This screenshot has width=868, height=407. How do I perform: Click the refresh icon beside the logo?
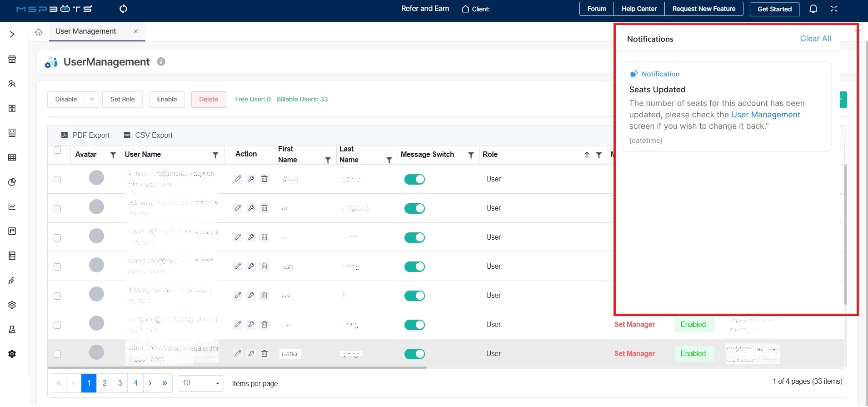tap(123, 9)
